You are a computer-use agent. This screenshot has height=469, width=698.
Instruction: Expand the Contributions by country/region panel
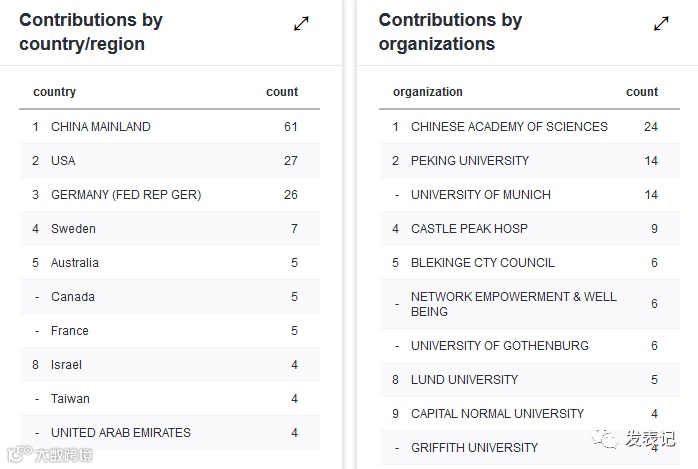click(x=301, y=23)
